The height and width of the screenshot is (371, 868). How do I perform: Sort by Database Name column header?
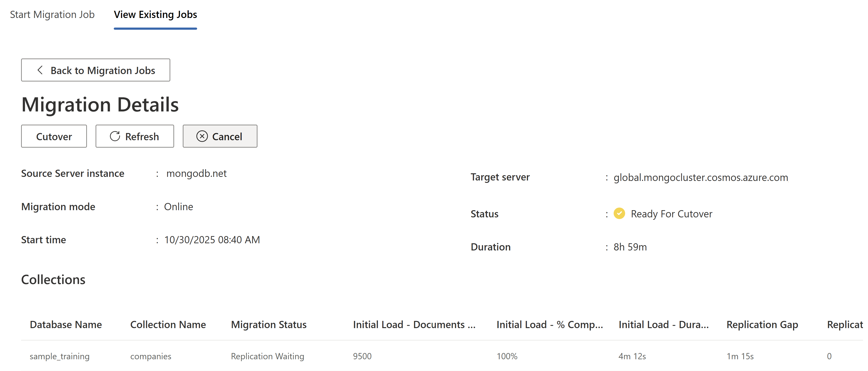(66, 325)
